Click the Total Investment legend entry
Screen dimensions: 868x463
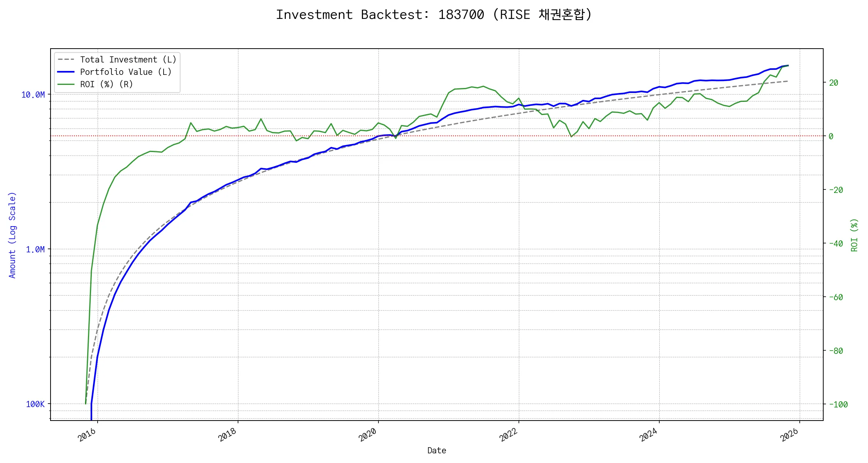[128, 59]
